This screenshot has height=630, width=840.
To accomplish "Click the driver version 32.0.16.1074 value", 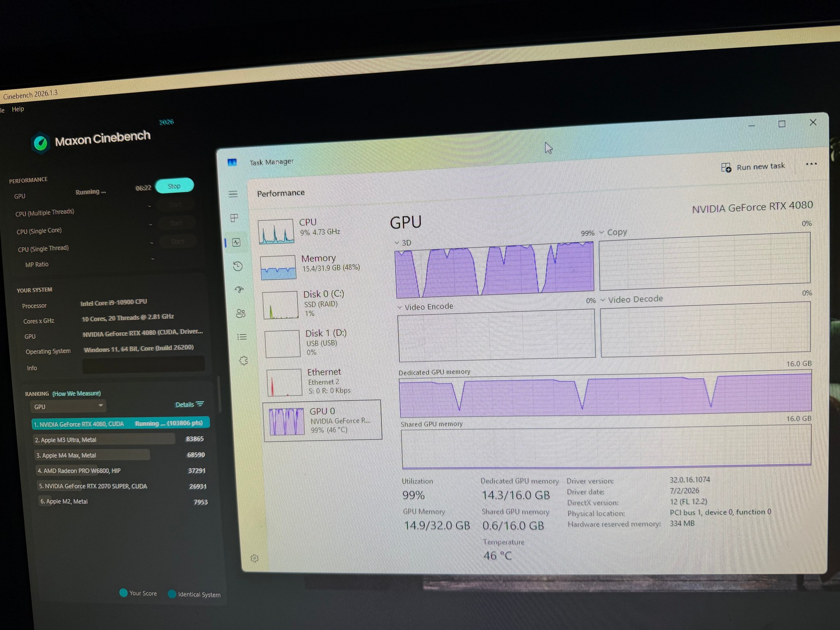I will pyautogui.click(x=689, y=479).
